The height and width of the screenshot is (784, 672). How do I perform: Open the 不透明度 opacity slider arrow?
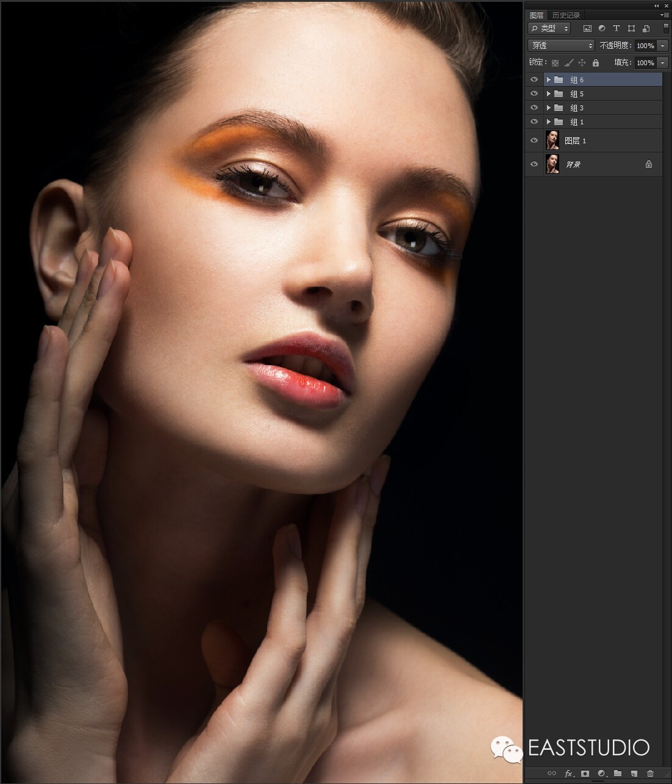point(663,46)
